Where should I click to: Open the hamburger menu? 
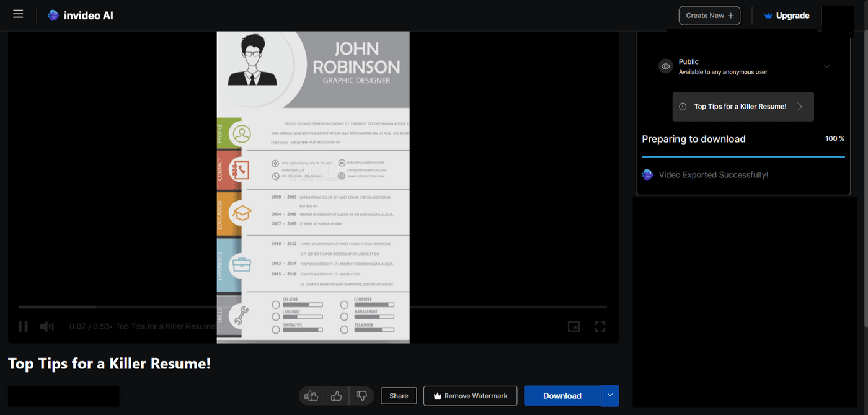point(18,14)
